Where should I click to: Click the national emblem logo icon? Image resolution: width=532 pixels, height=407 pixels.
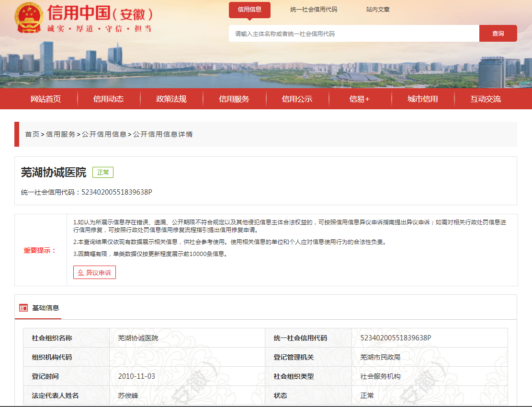click(x=29, y=18)
